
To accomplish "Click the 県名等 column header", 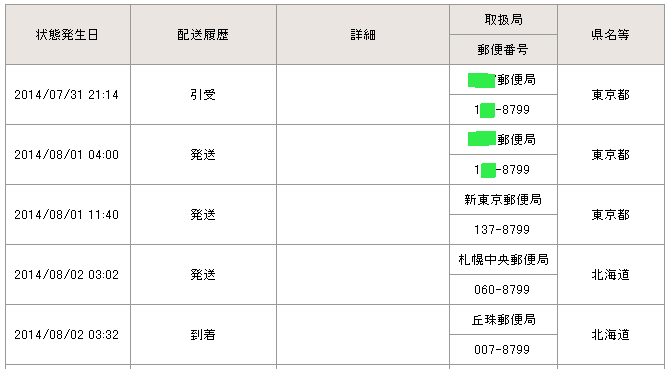I will 611,35.
